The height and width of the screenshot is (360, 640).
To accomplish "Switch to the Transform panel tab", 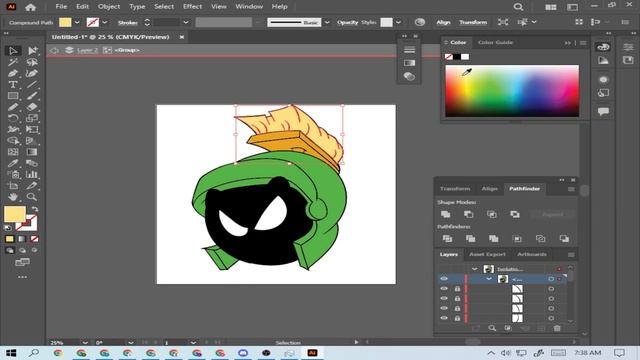I will pyautogui.click(x=455, y=189).
